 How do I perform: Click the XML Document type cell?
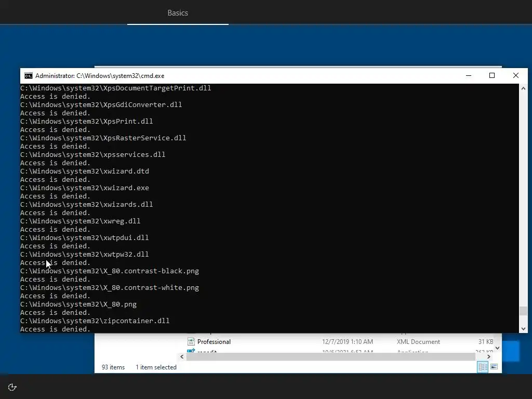click(418, 342)
